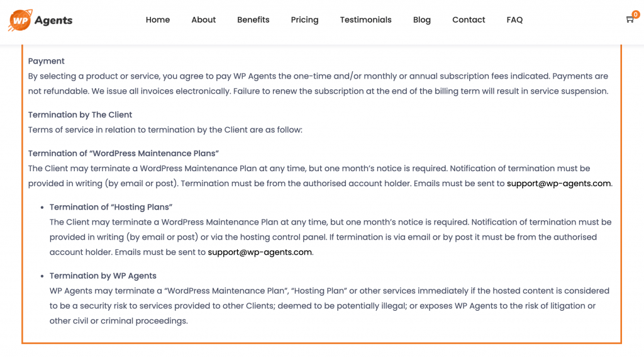Click the bullet point beside Termination by WP Agents
This screenshot has height=358, width=644.
[x=42, y=276]
